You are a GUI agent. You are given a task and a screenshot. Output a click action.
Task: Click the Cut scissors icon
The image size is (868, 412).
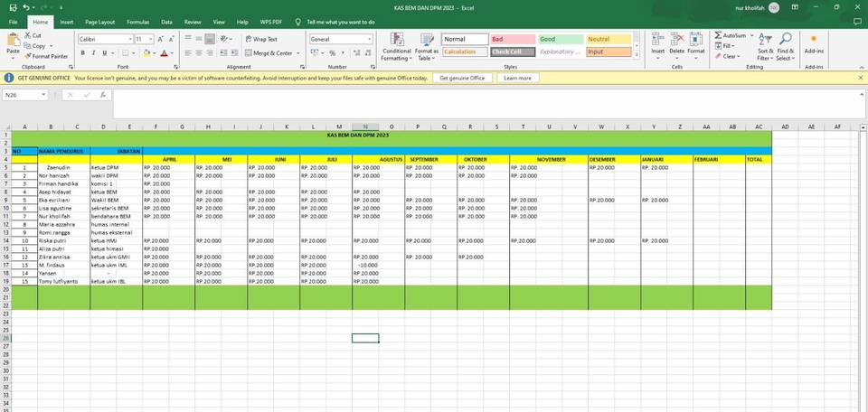pyautogui.click(x=28, y=35)
